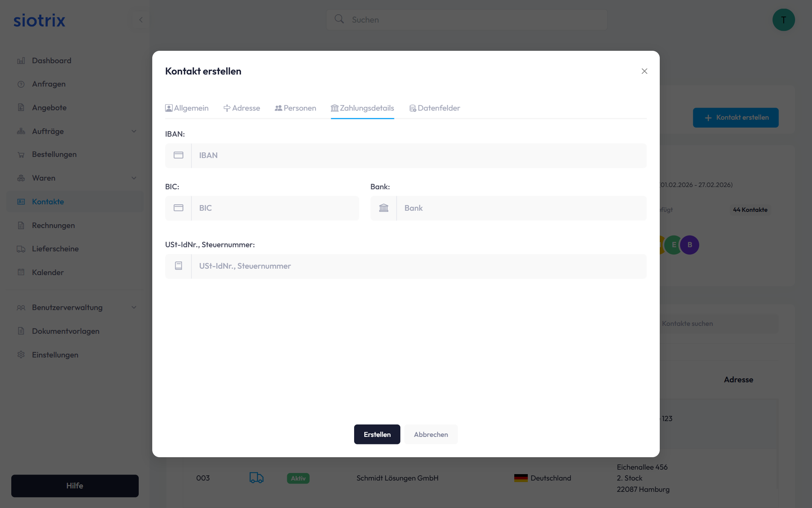812x508 pixels.
Task: Expand the Aufträge submenu chevron
Action: pos(134,131)
